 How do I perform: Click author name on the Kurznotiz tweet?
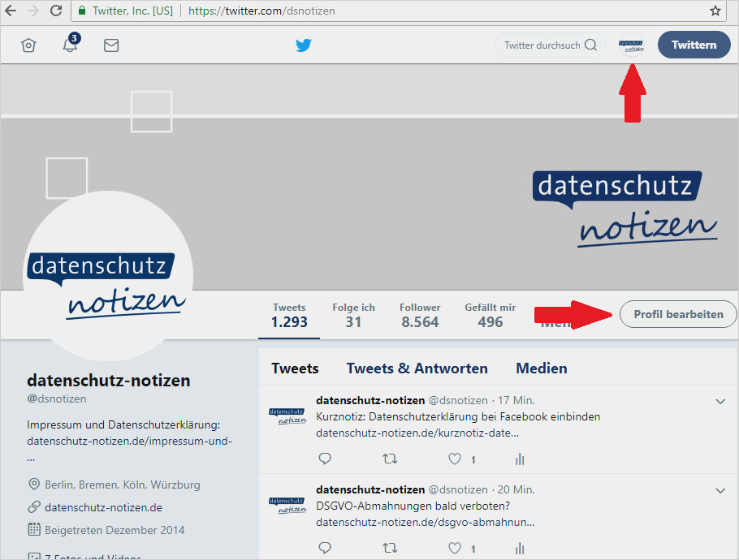[x=370, y=400]
